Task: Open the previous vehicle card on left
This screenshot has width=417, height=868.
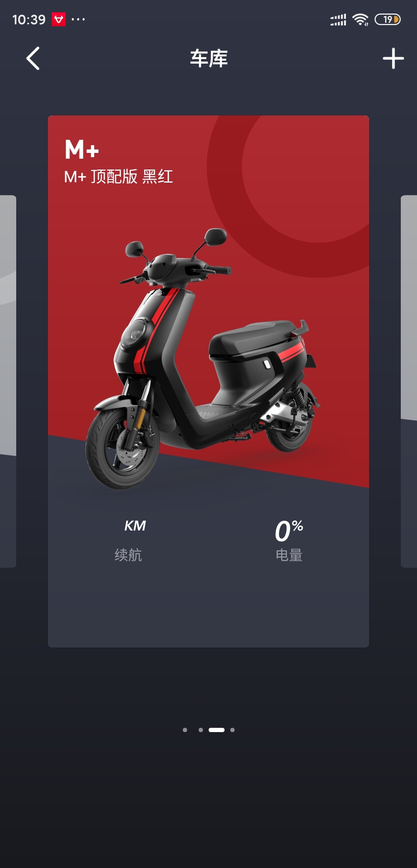Action: coord(8,381)
